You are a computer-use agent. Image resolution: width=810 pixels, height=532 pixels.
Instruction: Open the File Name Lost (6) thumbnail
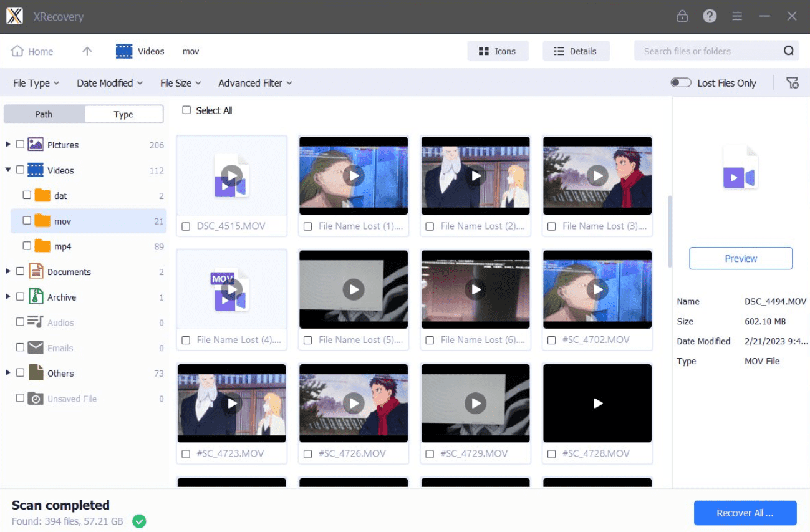476,289
